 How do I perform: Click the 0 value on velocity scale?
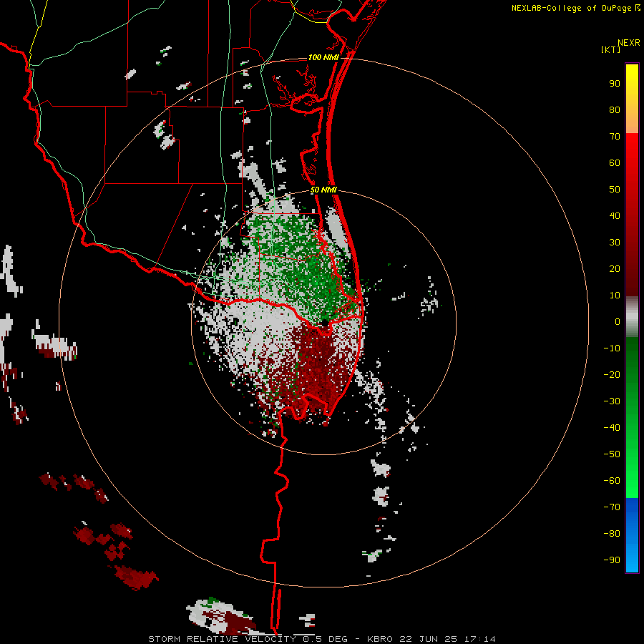[x=618, y=321]
